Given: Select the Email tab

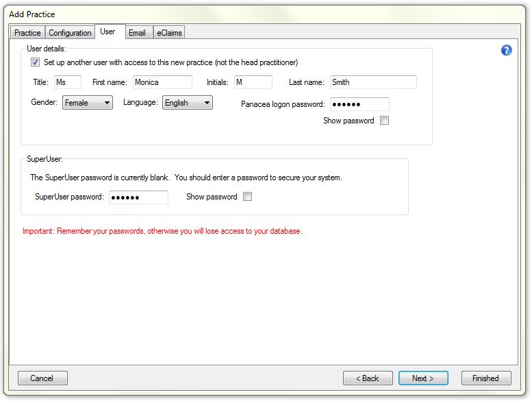Looking at the screenshot, I should pyautogui.click(x=137, y=33).
